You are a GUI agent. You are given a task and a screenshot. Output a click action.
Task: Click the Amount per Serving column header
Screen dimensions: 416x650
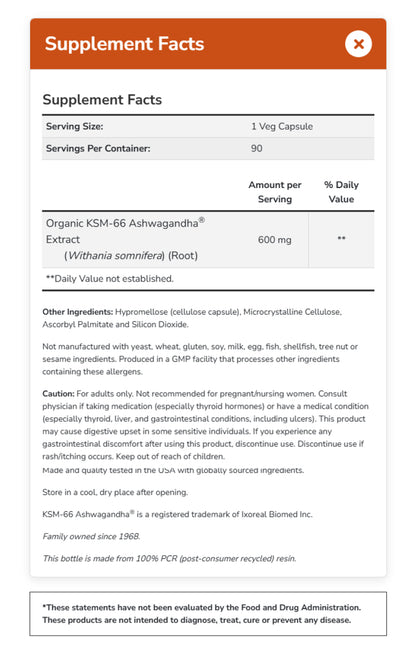(275, 192)
